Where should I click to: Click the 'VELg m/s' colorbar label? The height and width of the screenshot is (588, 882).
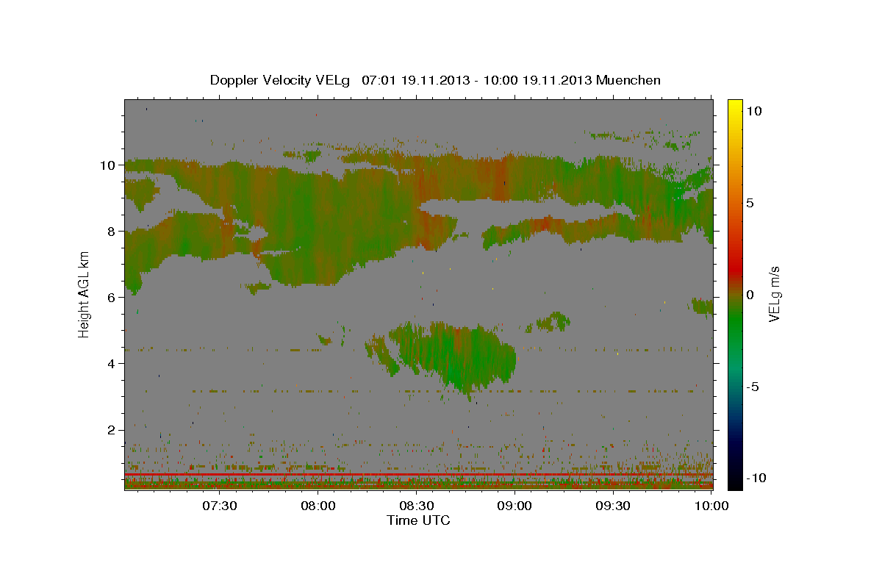point(775,294)
